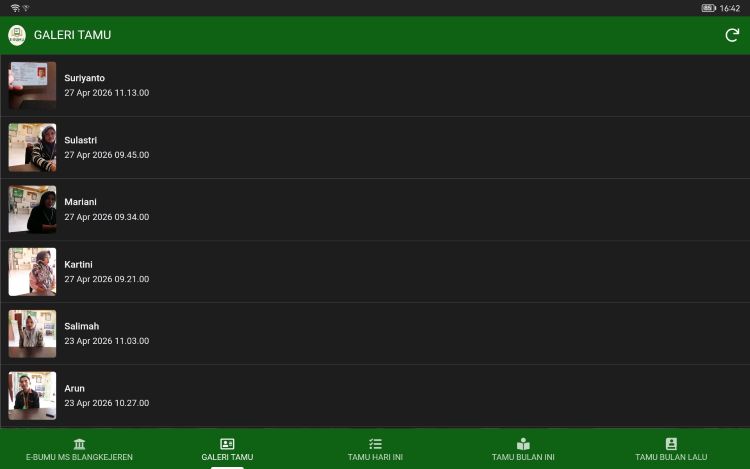Image resolution: width=750 pixels, height=469 pixels.
Task: Select Mariani entry dated 09.34.00
Action: (x=375, y=209)
